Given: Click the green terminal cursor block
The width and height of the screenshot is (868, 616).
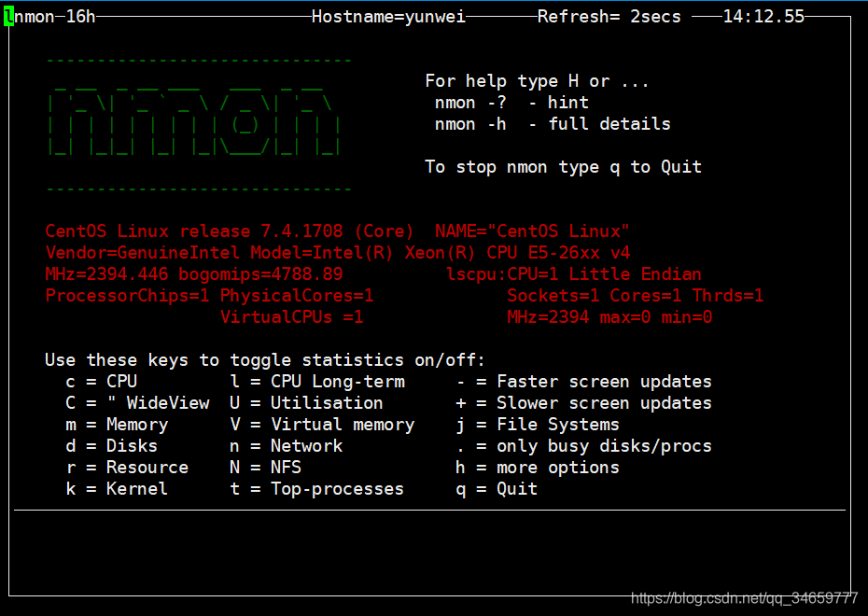Looking at the screenshot, I should (8, 17).
